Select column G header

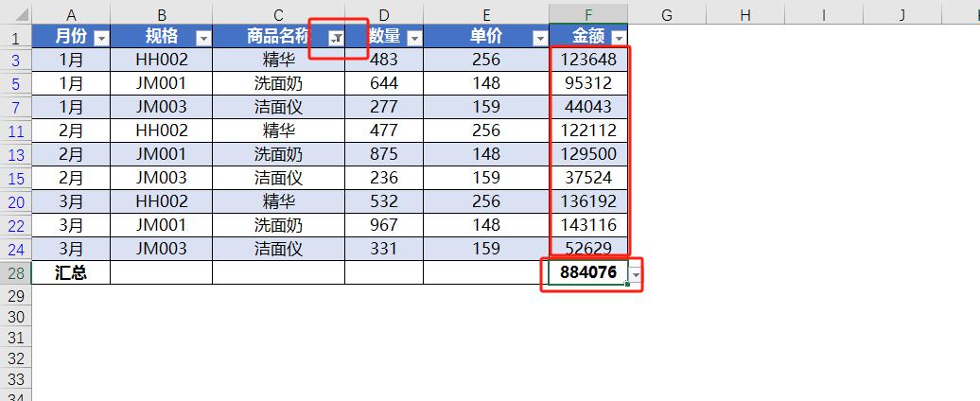point(667,15)
